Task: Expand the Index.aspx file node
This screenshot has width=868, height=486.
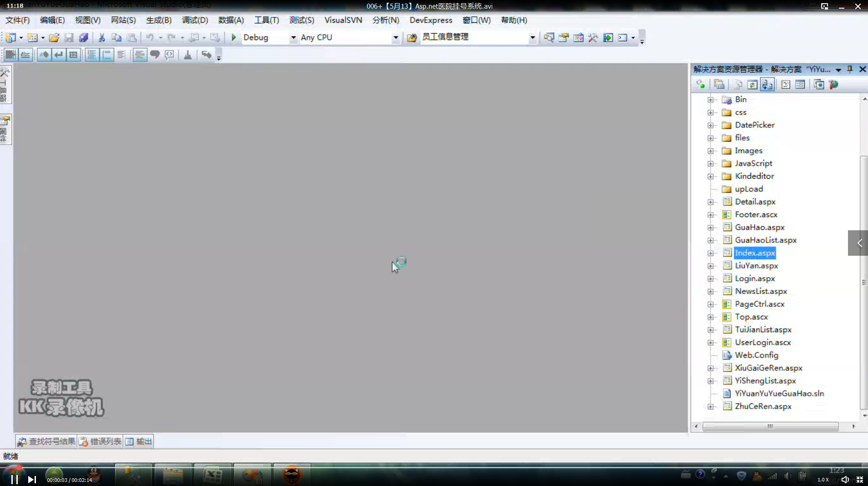Action: point(710,253)
